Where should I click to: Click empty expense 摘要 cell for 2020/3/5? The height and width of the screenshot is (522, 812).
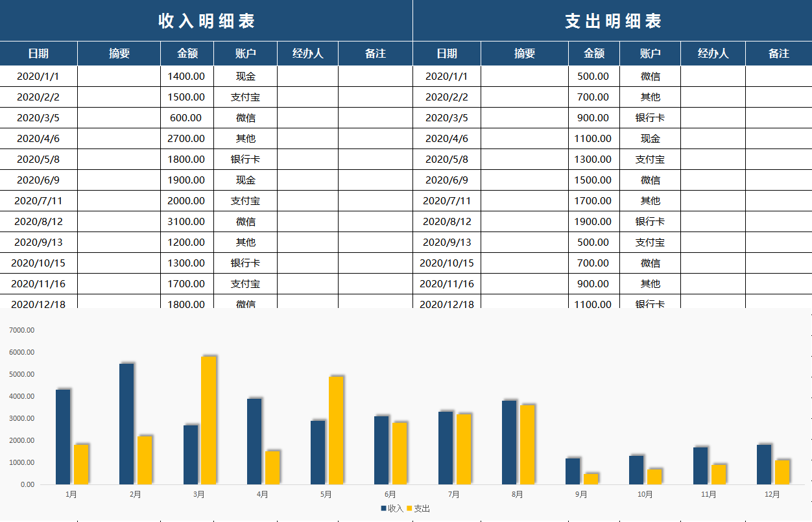524,118
